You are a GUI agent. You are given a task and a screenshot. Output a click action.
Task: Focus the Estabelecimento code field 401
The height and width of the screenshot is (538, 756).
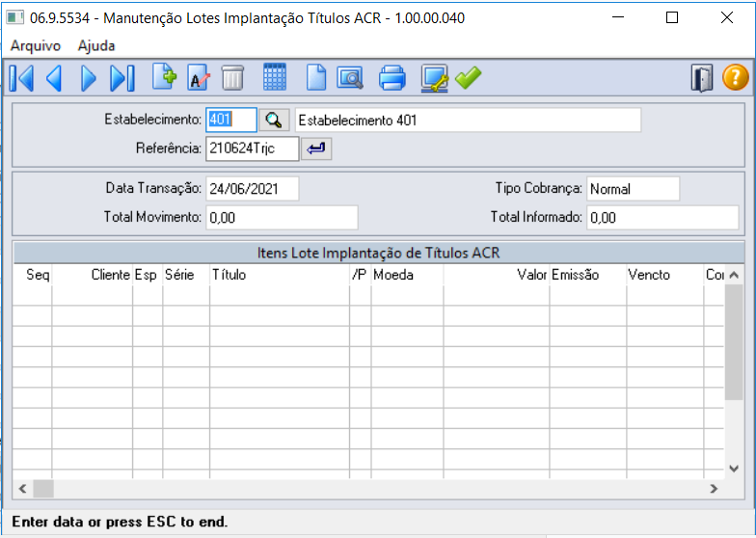tap(231, 120)
